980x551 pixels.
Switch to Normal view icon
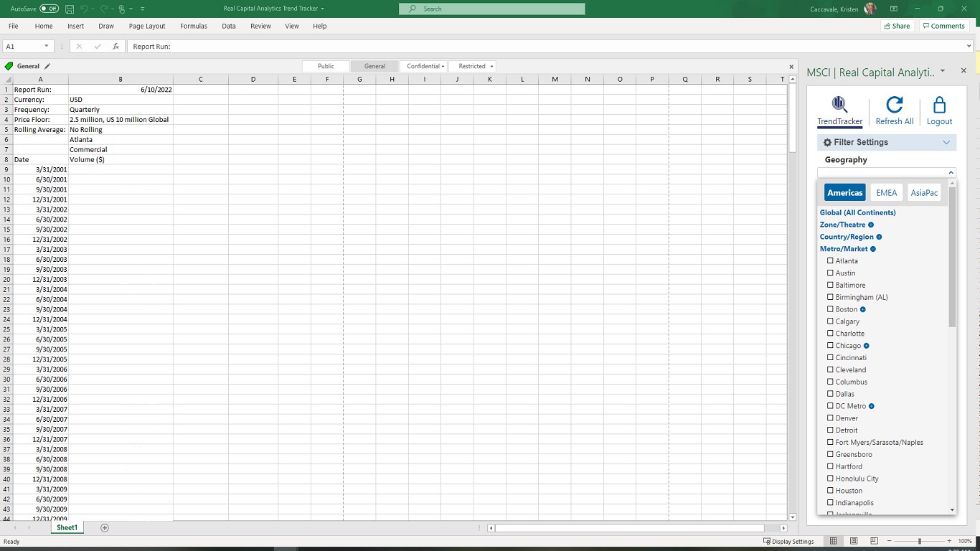coord(833,541)
